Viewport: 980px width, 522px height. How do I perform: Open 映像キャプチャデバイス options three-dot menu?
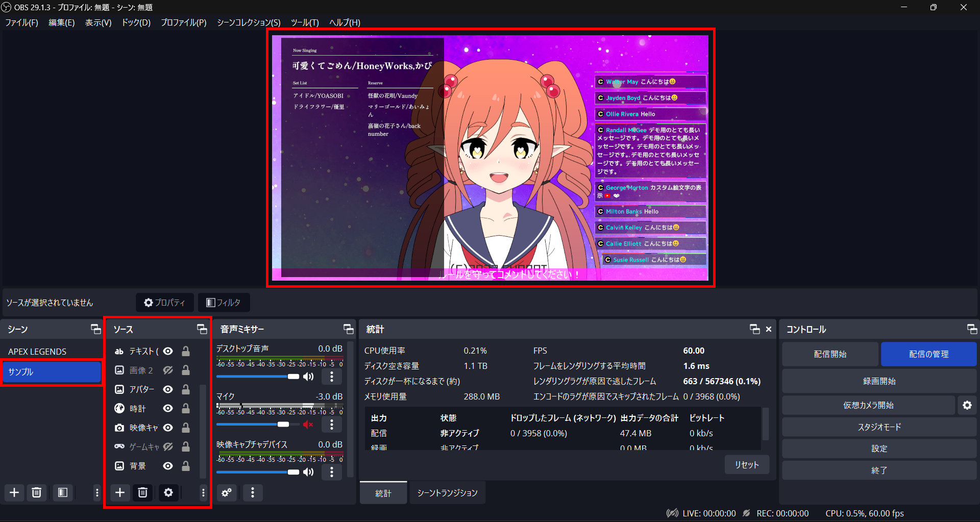coord(332,472)
